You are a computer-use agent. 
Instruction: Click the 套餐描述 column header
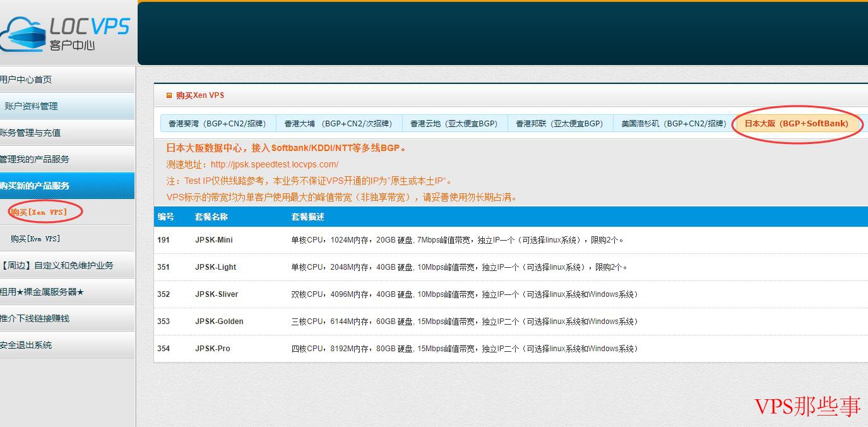click(x=307, y=217)
